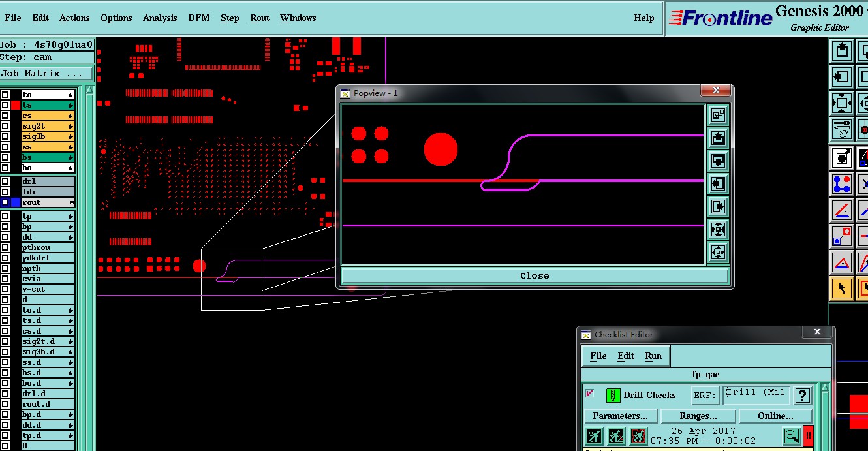Uncheck the Drill Checks checkbox
Viewport: 868px width, 451px height.
tap(590, 394)
